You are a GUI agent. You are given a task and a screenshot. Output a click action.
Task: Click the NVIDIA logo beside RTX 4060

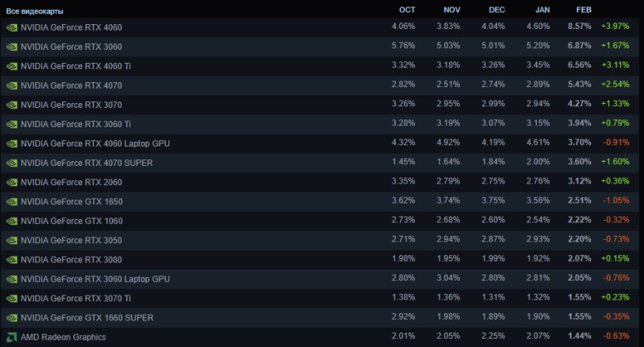pyautogui.click(x=11, y=27)
